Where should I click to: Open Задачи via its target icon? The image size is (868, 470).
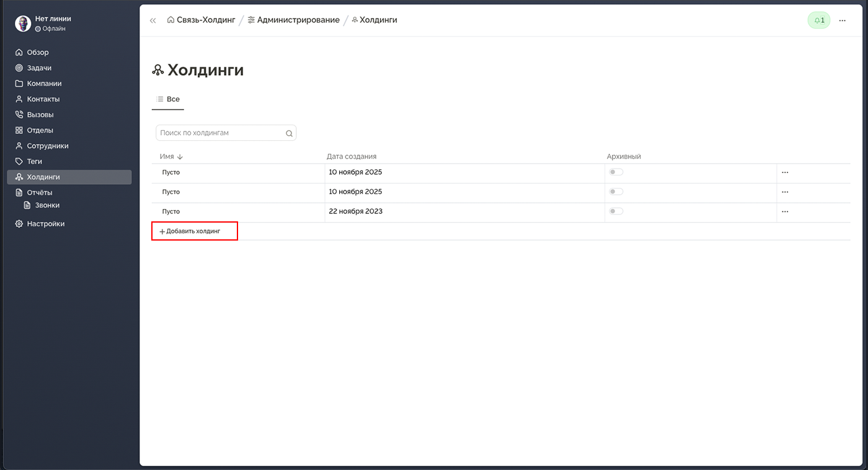tap(19, 68)
